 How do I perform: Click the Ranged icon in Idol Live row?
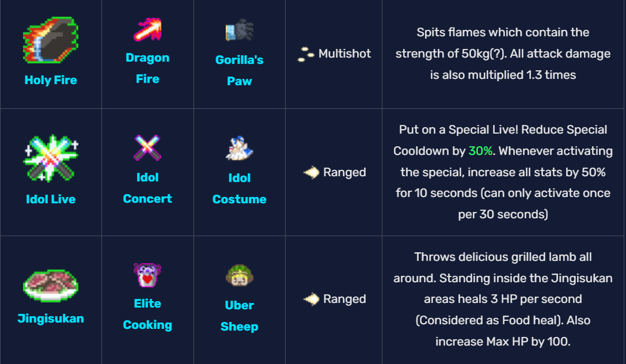(x=311, y=172)
